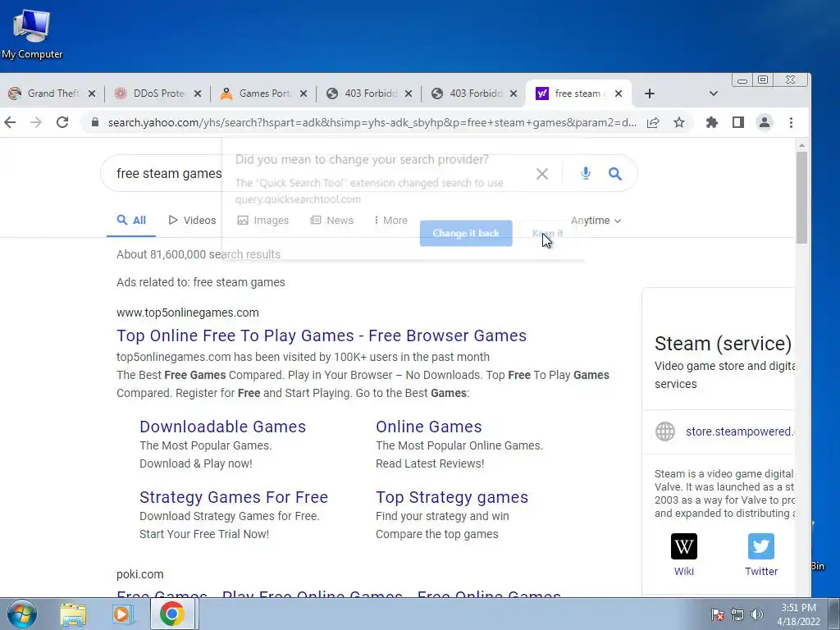The image size is (840, 630).
Task: Launch Windows Media Player from taskbar
Action: click(x=122, y=614)
